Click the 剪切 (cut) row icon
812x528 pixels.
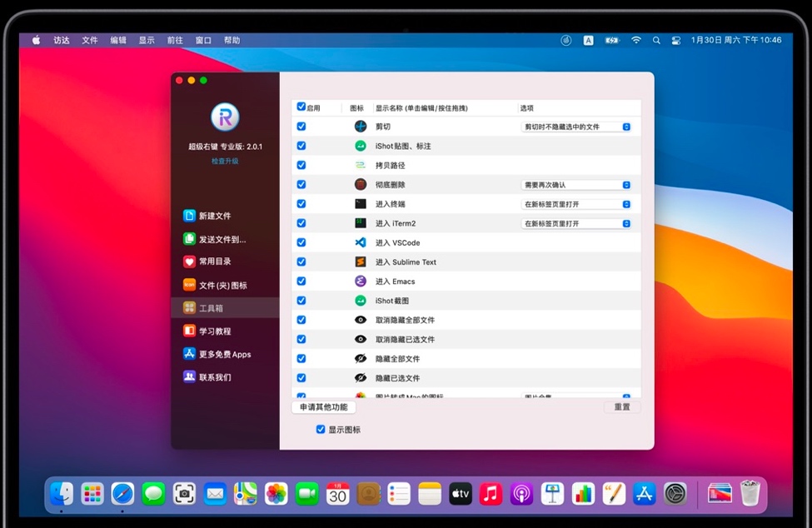[x=360, y=127]
